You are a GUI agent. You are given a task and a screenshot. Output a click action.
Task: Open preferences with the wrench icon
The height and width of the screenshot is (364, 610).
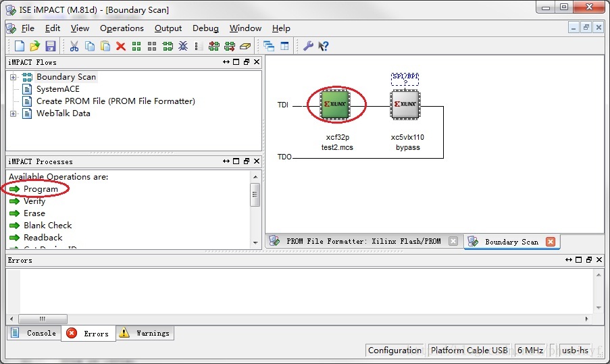point(308,46)
